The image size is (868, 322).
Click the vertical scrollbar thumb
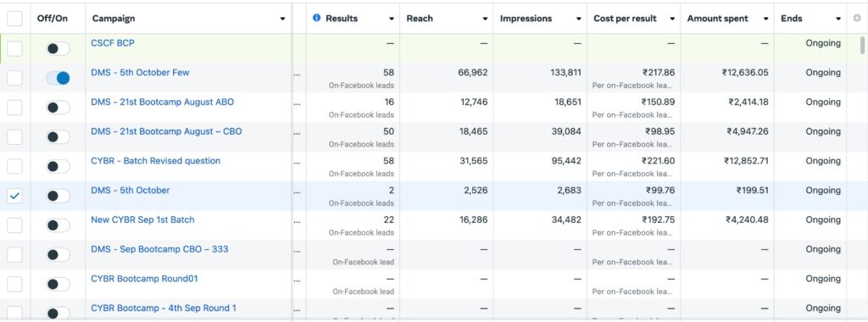coord(862,45)
